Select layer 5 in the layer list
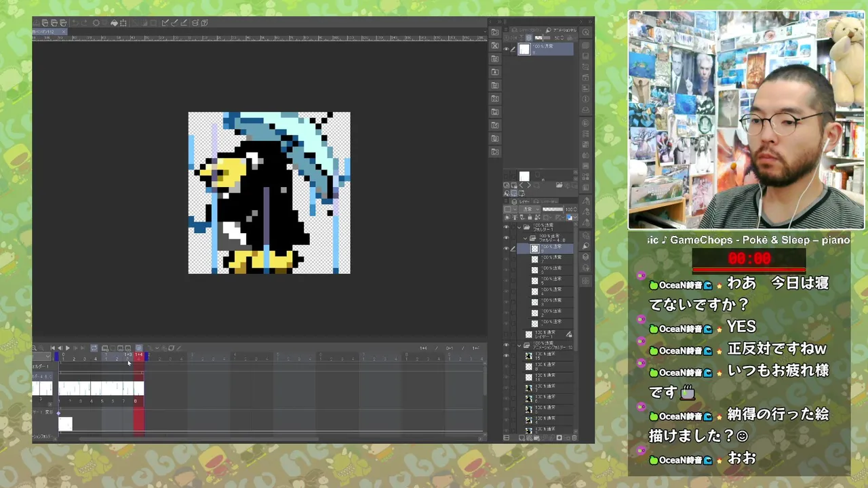Viewport: 868px width, 488px height. coord(545,281)
